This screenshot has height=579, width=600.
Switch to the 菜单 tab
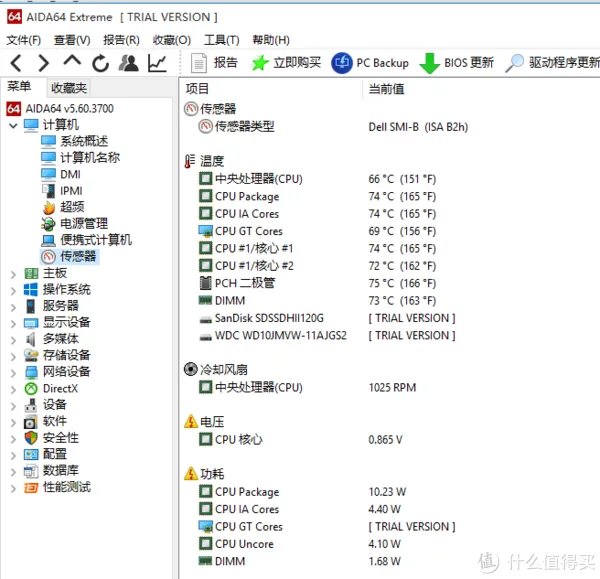19,86
